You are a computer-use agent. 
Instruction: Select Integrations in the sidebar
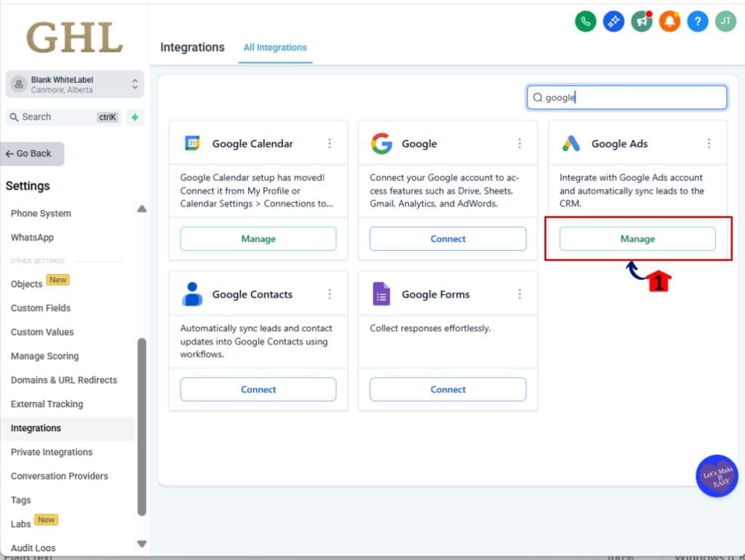68,428
